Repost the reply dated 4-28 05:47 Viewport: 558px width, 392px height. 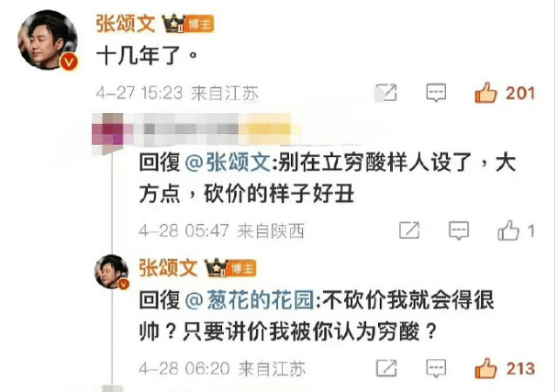[x=409, y=230]
